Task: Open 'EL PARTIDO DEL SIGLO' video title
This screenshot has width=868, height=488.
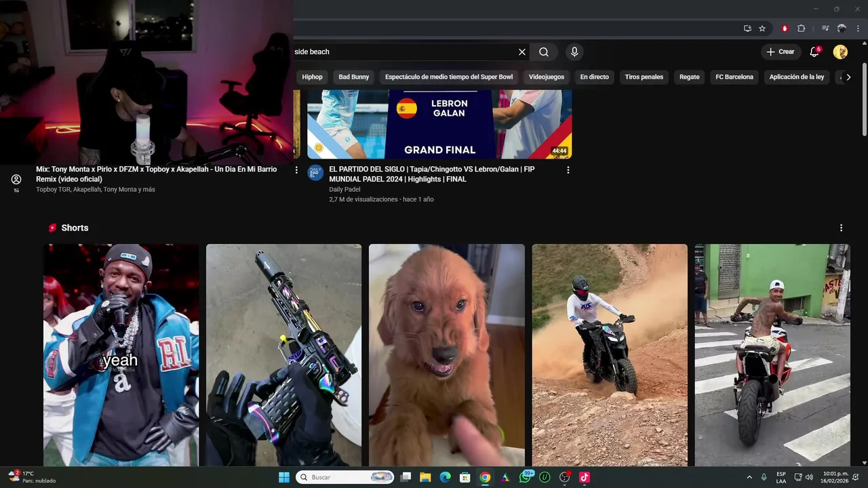Action: (x=431, y=174)
